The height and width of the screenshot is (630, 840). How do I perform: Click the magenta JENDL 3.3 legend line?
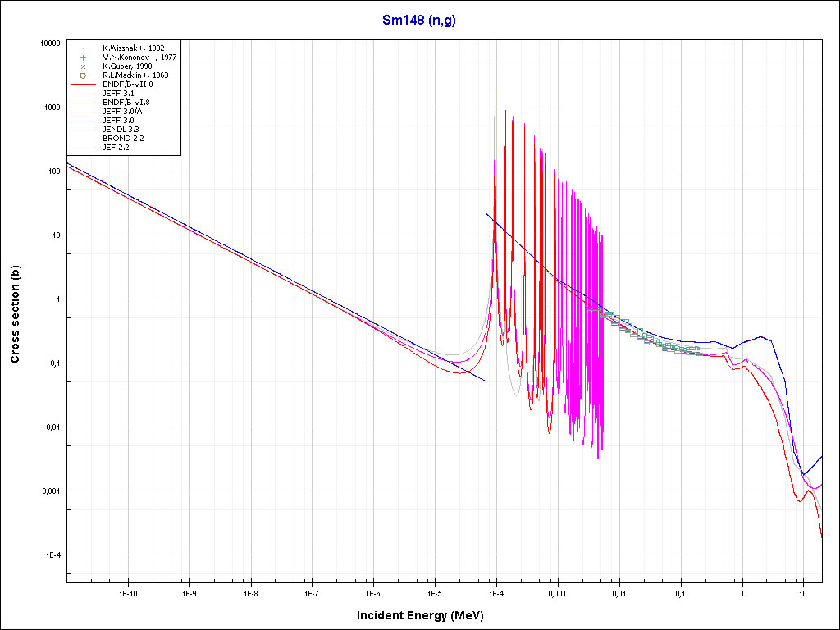pos(84,130)
